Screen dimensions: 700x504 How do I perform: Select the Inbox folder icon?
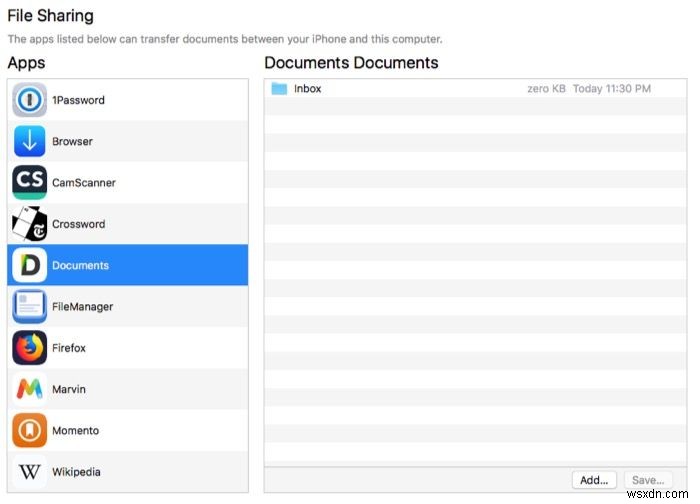click(279, 88)
